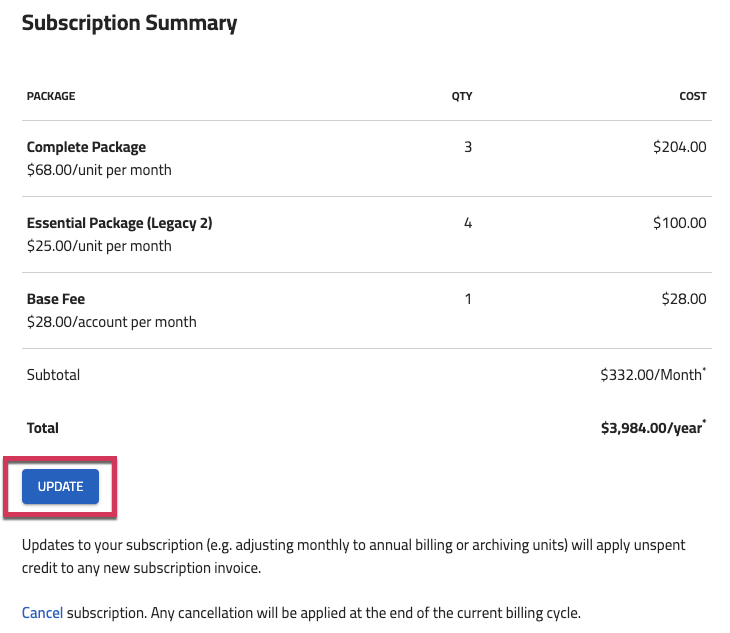Click the $68.00/unit per month price text

pos(99,170)
